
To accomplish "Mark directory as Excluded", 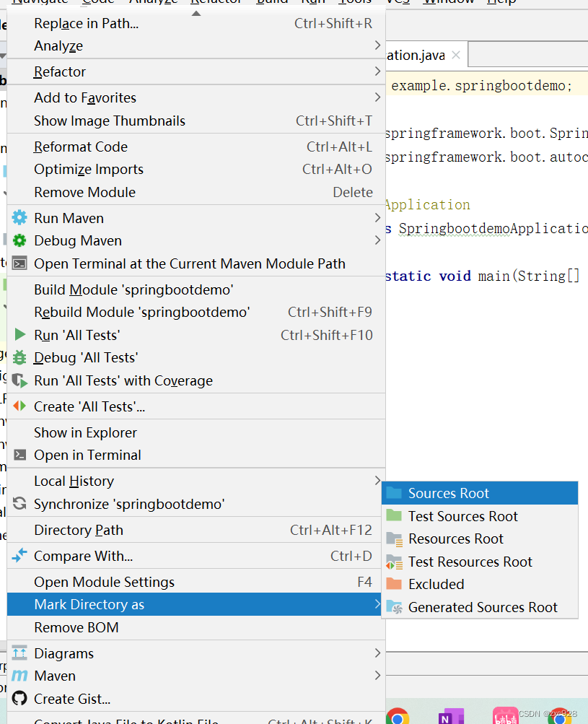I will (436, 584).
